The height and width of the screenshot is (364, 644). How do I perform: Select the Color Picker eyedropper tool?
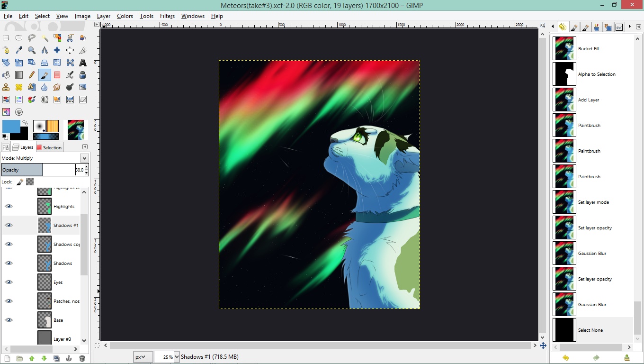coord(19,50)
